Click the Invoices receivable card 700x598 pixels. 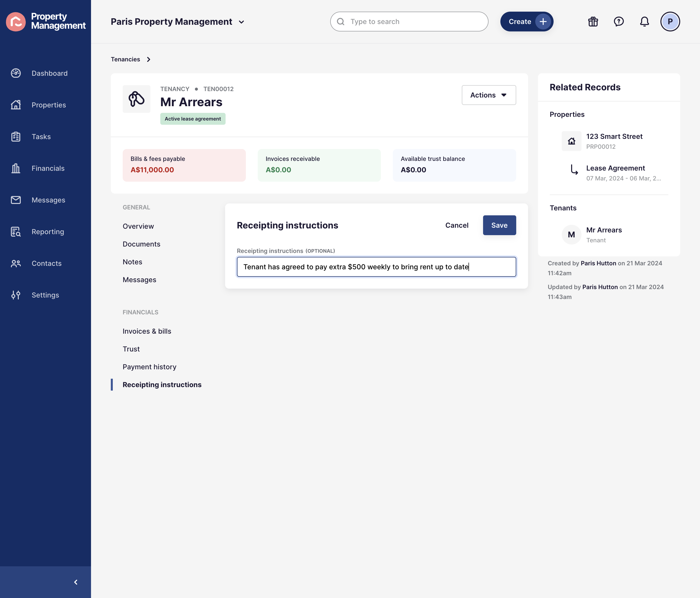[319, 165]
